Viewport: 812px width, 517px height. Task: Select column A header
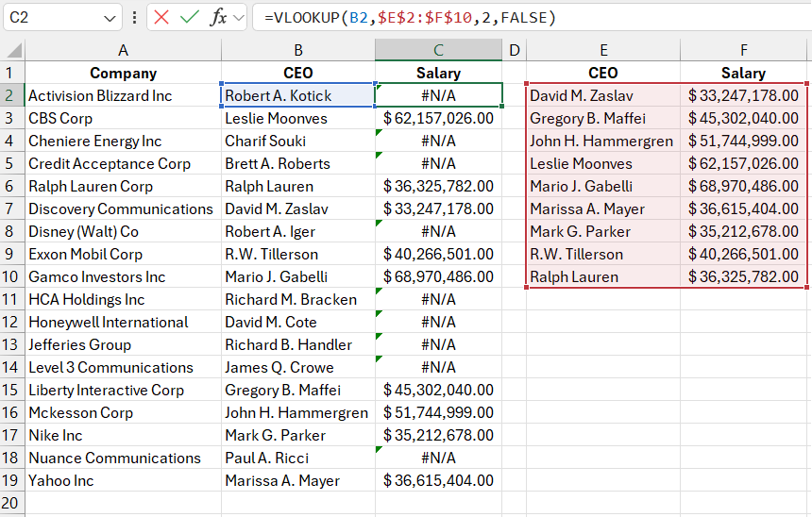[x=123, y=50]
